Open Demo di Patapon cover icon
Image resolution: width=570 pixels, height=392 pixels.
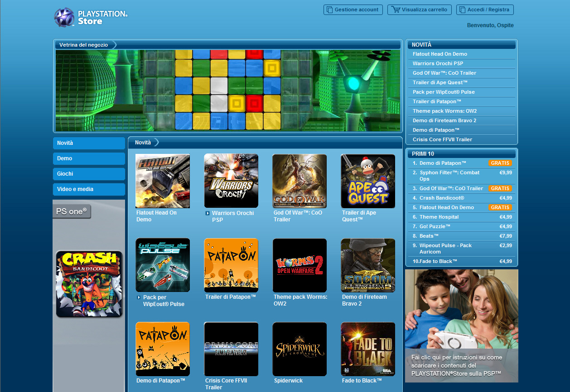click(163, 349)
